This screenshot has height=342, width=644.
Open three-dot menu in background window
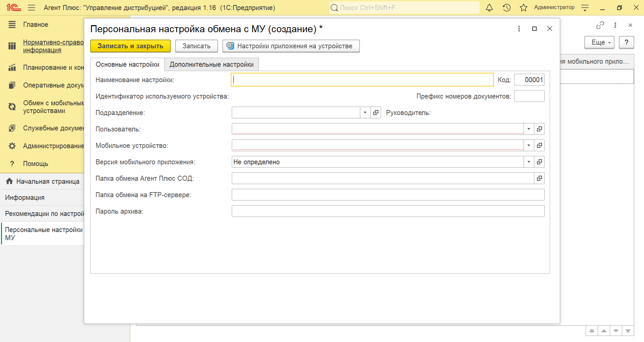tap(615, 25)
